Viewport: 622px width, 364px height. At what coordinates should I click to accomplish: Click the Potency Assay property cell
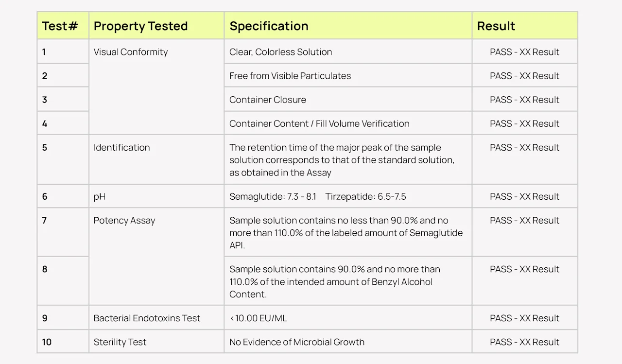coord(124,220)
